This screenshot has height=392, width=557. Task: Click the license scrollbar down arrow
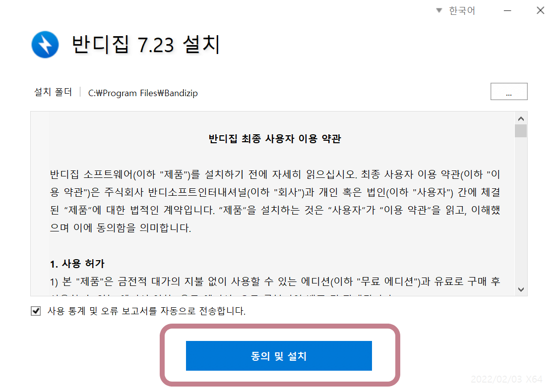521,289
